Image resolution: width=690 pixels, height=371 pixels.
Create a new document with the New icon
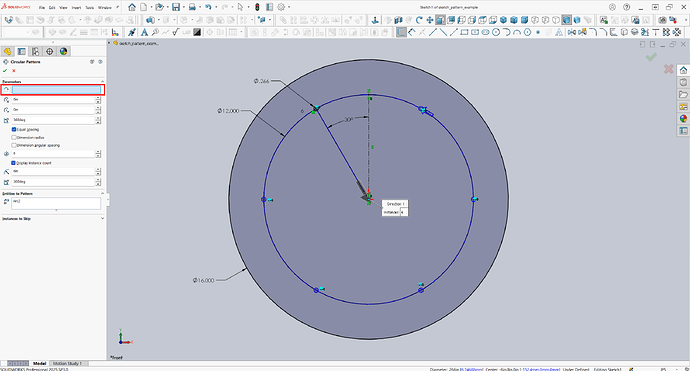(143, 7)
